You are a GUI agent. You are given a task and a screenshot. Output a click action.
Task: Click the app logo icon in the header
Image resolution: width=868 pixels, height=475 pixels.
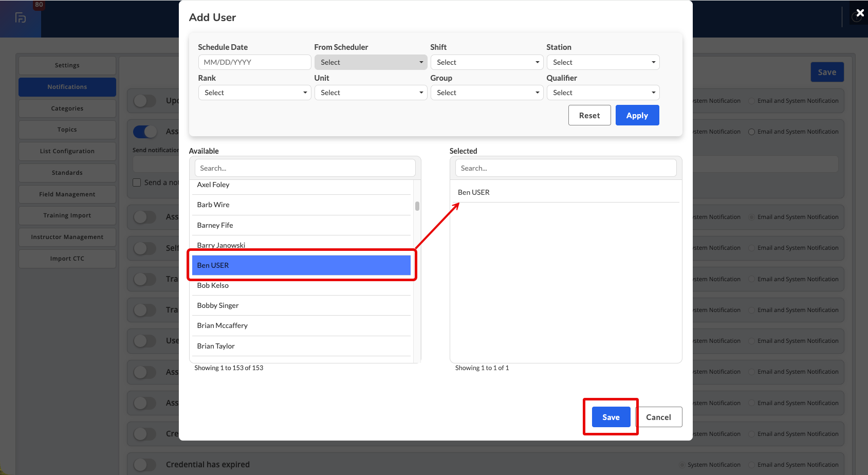(21, 18)
